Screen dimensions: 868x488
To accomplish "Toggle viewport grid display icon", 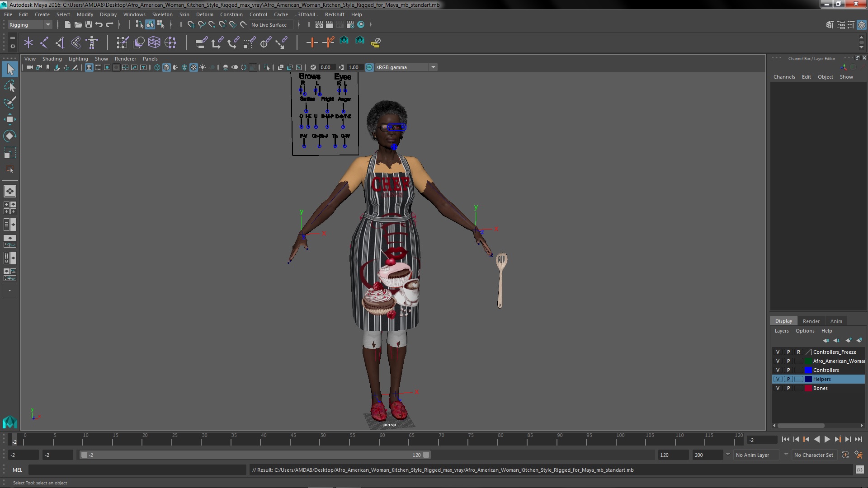I will [x=89, y=67].
